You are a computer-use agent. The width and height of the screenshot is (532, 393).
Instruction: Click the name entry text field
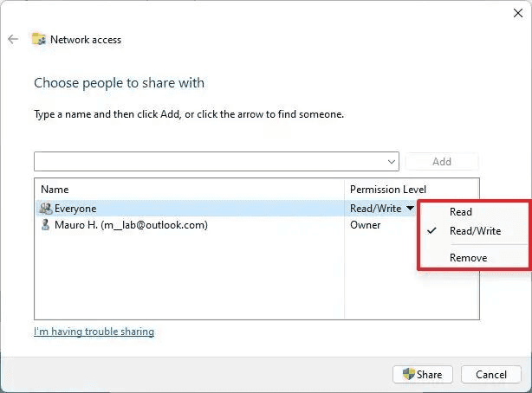pos(208,162)
